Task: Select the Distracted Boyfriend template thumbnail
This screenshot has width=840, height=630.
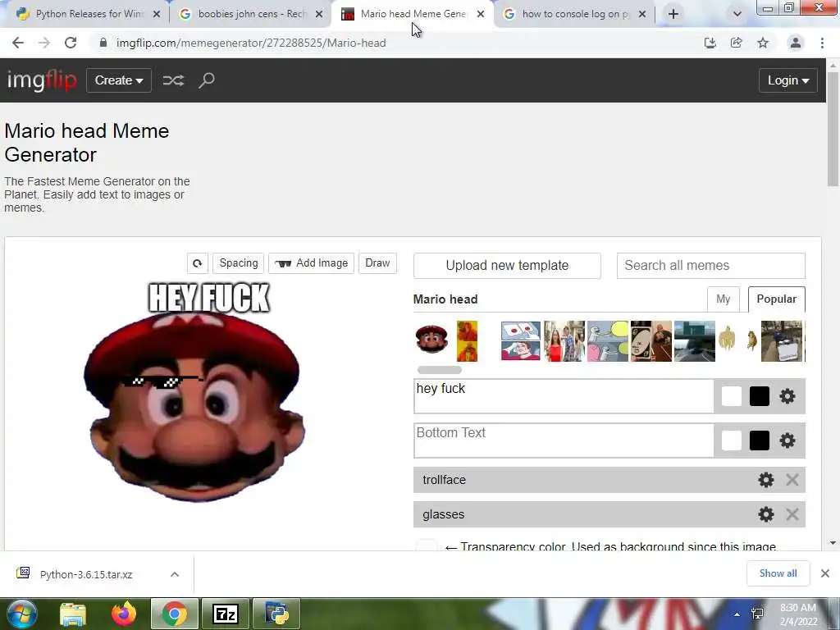Action: pyautogui.click(x=564, y=341)
